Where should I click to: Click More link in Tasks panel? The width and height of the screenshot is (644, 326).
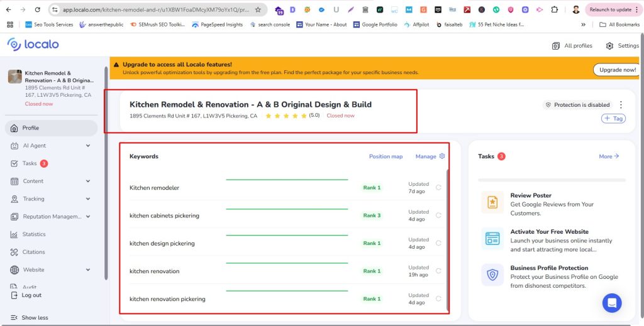[x=609, y=156]
